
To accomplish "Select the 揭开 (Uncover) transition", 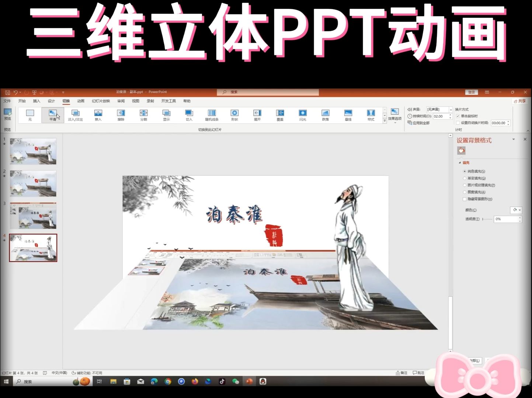I will point(257,115).
